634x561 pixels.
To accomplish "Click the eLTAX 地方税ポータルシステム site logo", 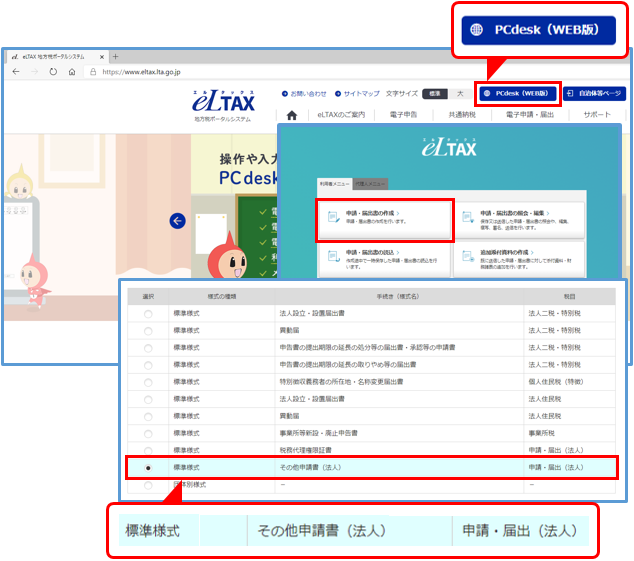I will pyautogui.click(x=224, y=105).
